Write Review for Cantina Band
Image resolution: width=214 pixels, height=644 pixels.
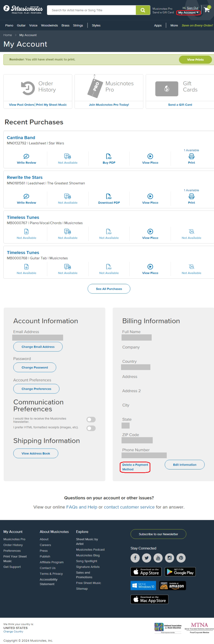pyautogui.click(x=26, y=159)
